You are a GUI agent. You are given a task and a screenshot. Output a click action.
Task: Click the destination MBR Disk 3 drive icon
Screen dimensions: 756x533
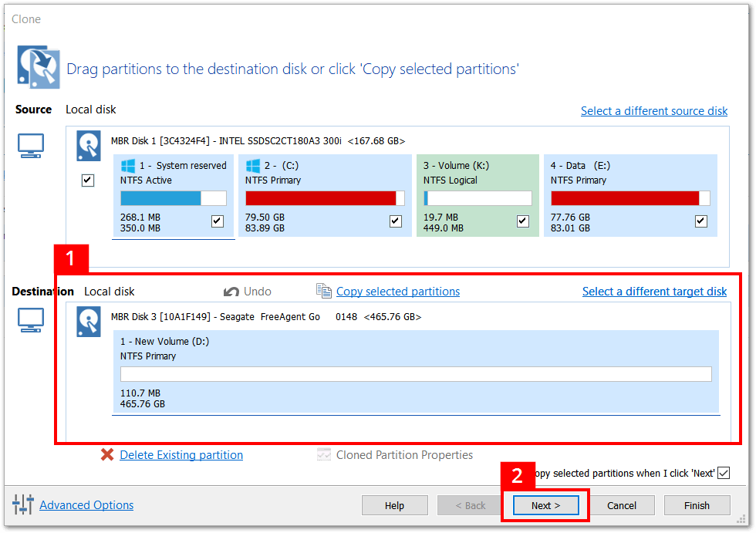88,322
